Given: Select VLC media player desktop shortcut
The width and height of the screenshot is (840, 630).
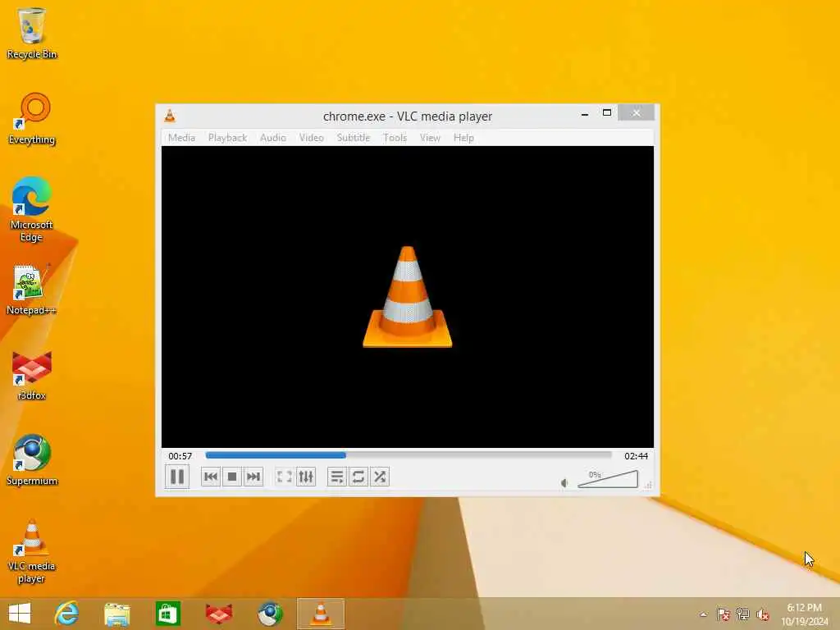Looking at the screenshot, I should click(x=32, y=550).
